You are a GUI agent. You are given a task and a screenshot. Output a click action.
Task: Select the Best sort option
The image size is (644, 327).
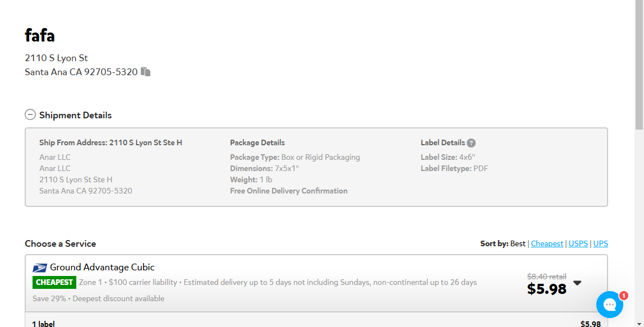point(517,243)
